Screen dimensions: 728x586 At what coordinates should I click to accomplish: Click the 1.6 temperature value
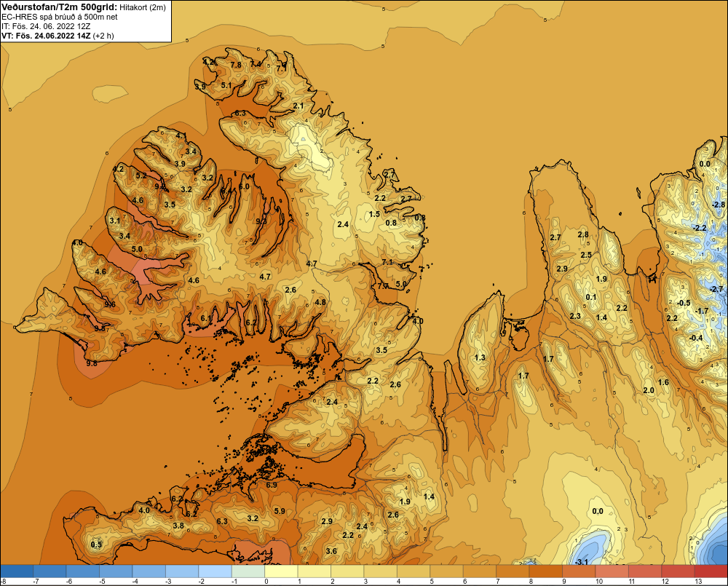(x=663, y=383)
